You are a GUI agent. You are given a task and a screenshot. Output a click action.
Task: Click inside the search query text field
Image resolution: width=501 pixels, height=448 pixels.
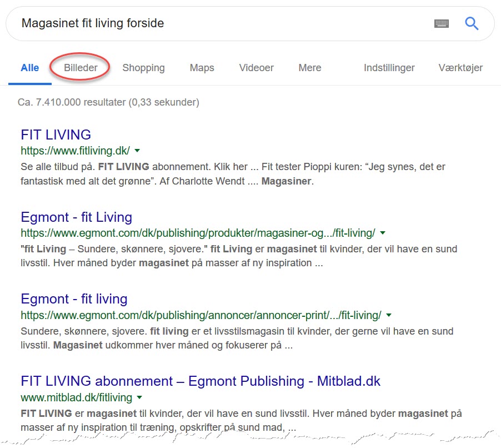click(222, 23)
